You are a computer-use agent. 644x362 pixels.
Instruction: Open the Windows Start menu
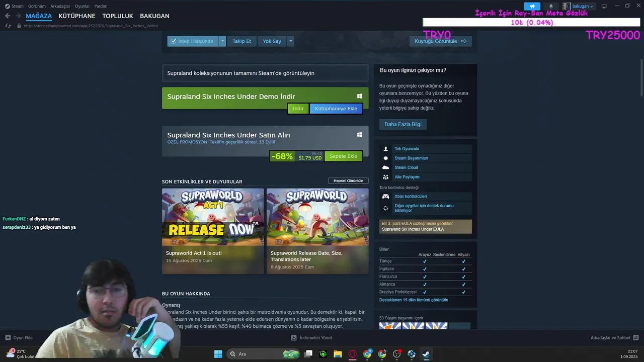[x=218, y=354]
